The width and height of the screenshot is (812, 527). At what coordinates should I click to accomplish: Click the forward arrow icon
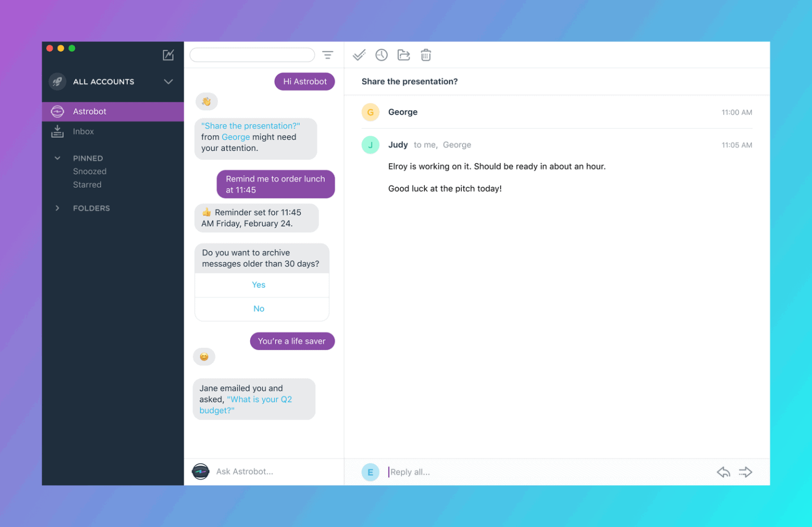click(x=745, y=472)
